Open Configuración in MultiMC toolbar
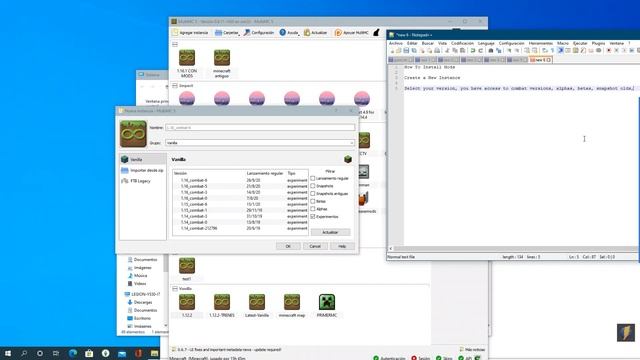Screen dimensions: 640x360 [x=259, y=33]
